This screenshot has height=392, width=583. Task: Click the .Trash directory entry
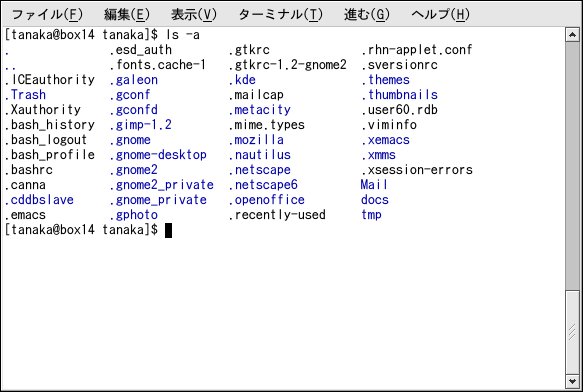pos(25,95)
